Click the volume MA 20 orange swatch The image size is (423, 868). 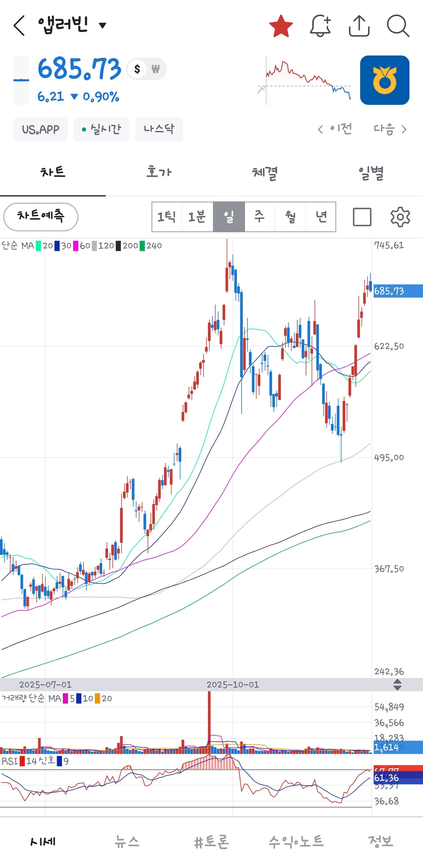click(98, 699)
